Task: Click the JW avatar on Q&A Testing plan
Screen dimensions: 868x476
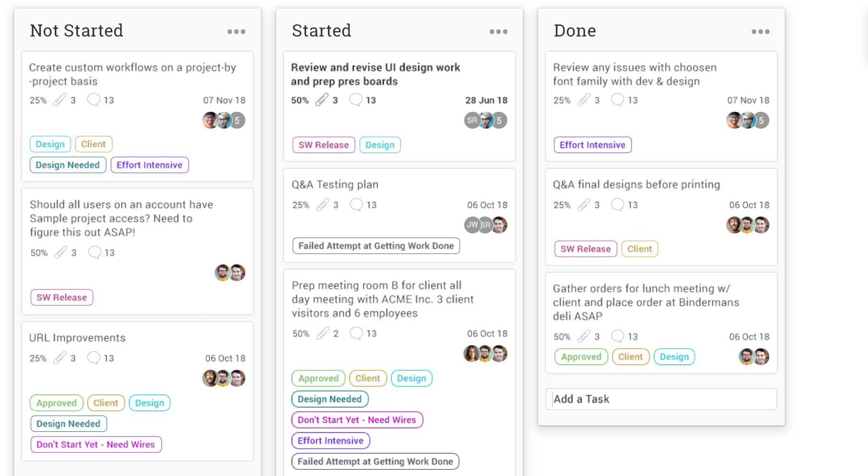Action: pos(472,225)
